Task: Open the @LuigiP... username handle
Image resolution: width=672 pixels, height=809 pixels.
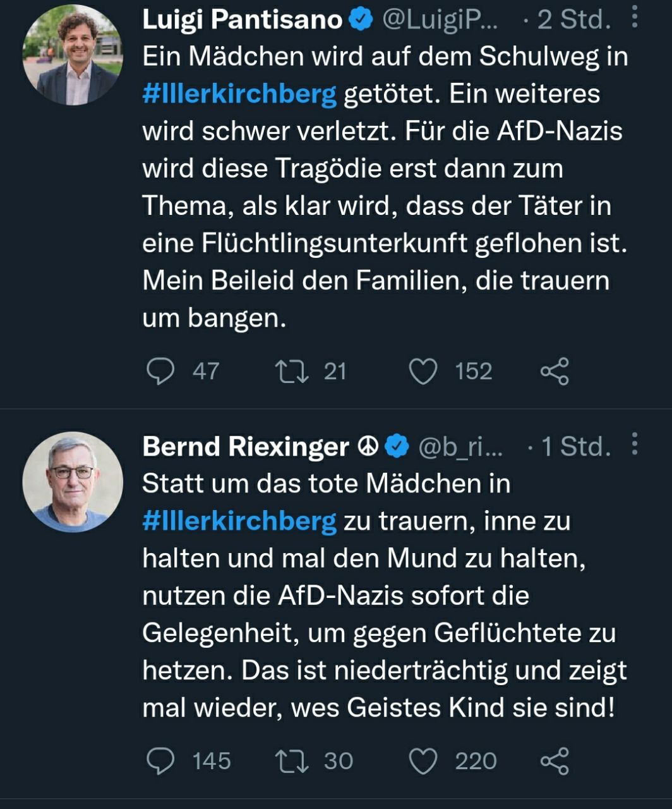Action: [440, 20]
